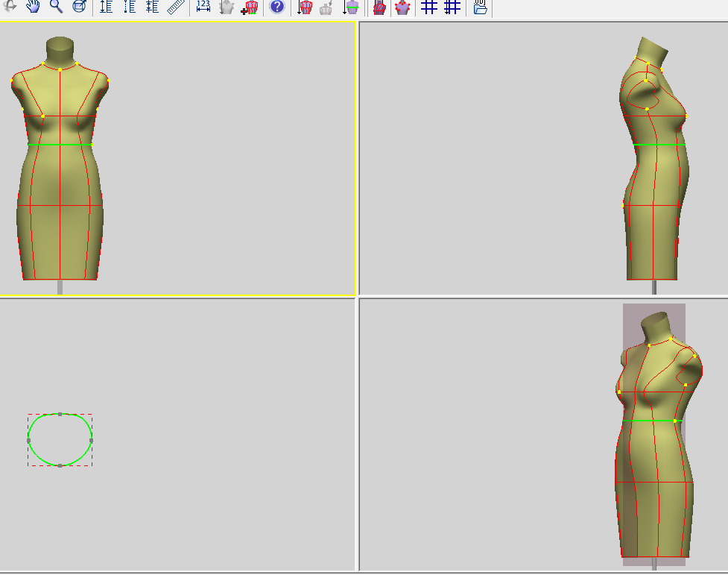Select the diagonal ruler measuring tool

pyautogui.click(x=176, y=6)
